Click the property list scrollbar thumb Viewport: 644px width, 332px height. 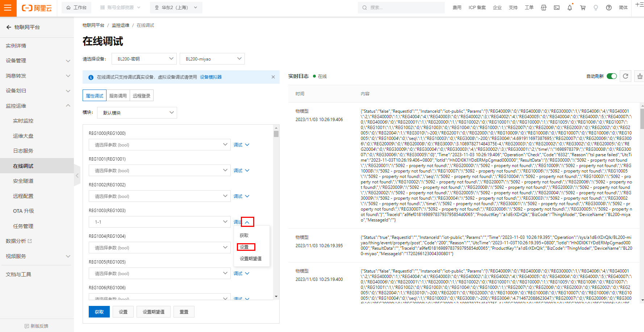pyautogui.click(x=276, y=134)
